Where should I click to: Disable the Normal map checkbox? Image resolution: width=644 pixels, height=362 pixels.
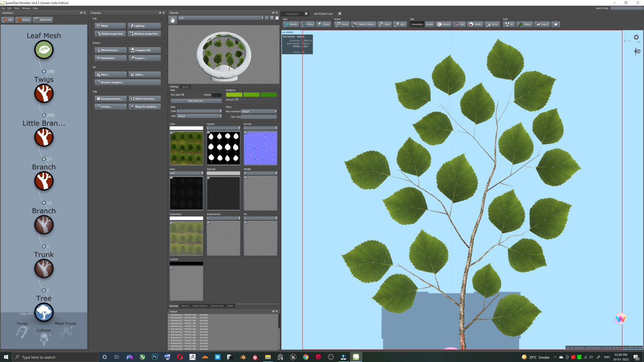coord(245,132)
